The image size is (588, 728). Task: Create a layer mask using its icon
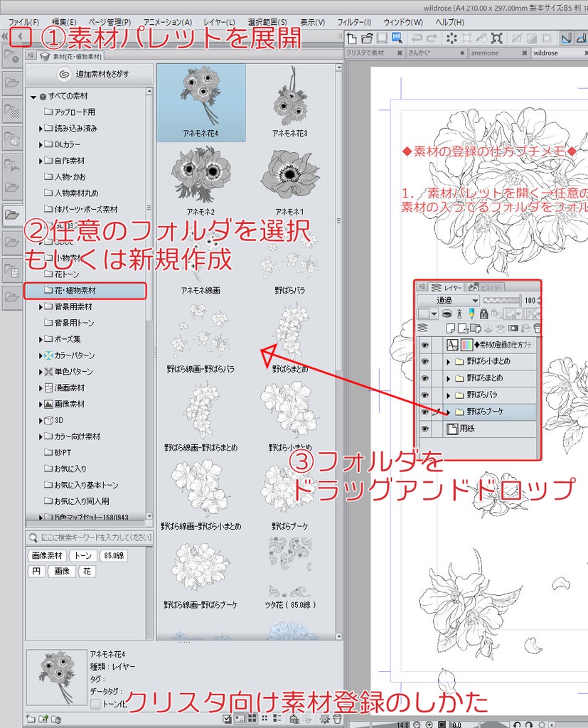pos(513,328)
